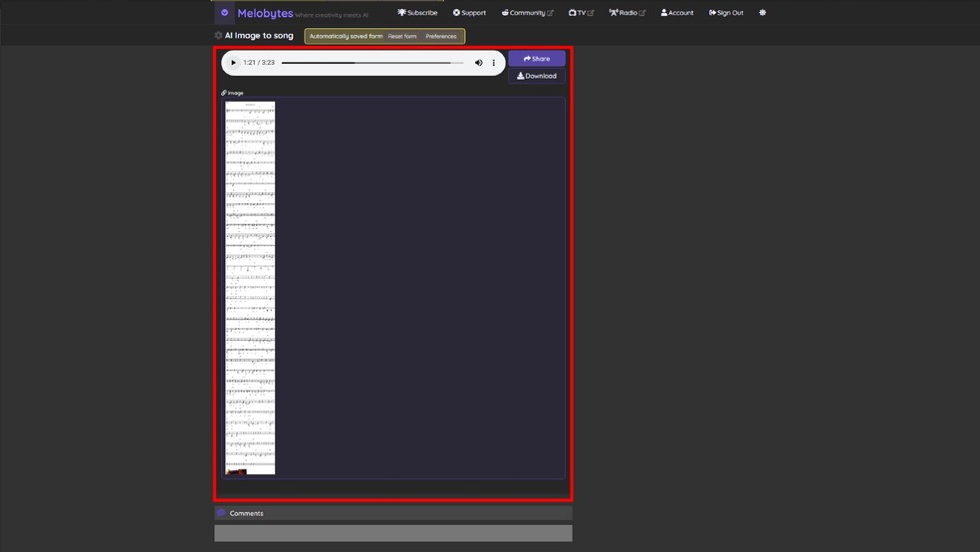Open the TV link
This screenshot has height=552, width=980.
[x=582, y=13]
